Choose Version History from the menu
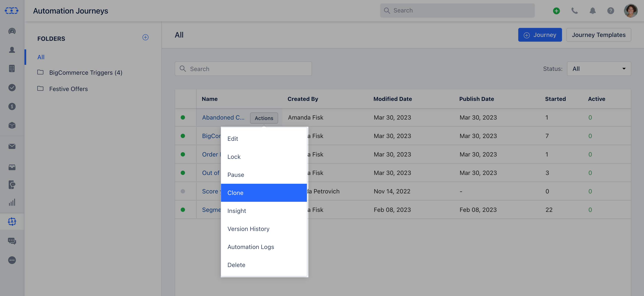The image size is (644, 296). (264, 229)
